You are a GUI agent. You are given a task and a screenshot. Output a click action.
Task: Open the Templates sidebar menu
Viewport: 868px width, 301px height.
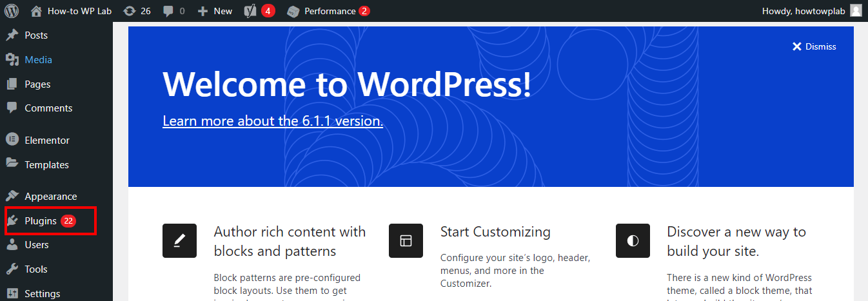(46, 165)
